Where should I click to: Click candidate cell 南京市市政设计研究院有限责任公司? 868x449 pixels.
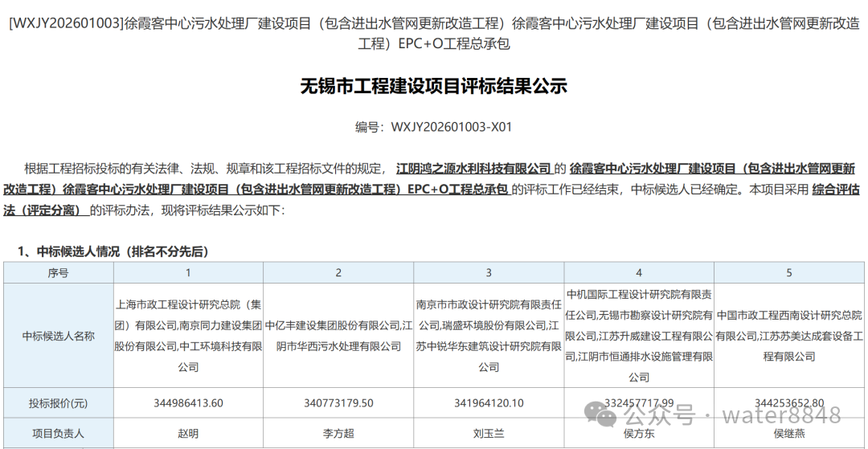click(489, 336)
